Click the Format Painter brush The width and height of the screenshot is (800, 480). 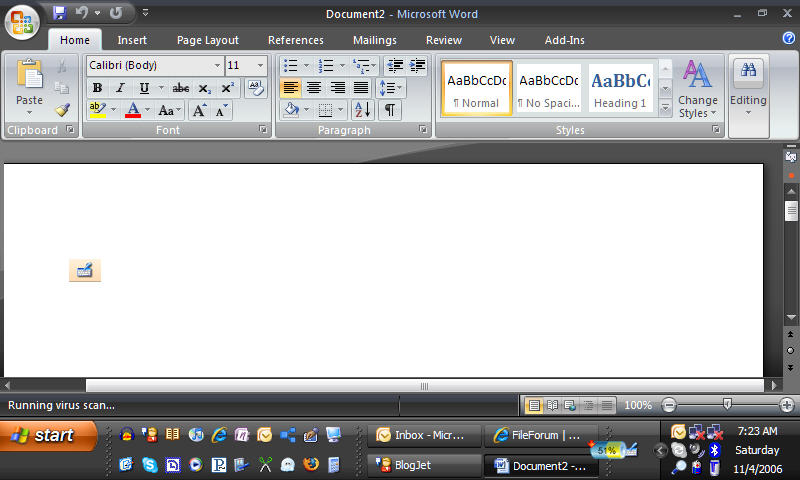point(62,110)
